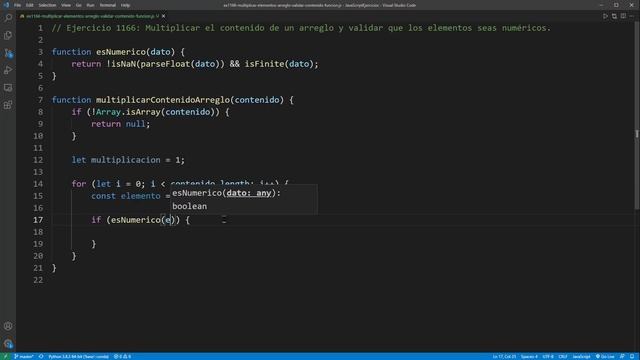Screen dimensions: 640x360
Task: Open the Extensions view icon
Action: point(8,105)
